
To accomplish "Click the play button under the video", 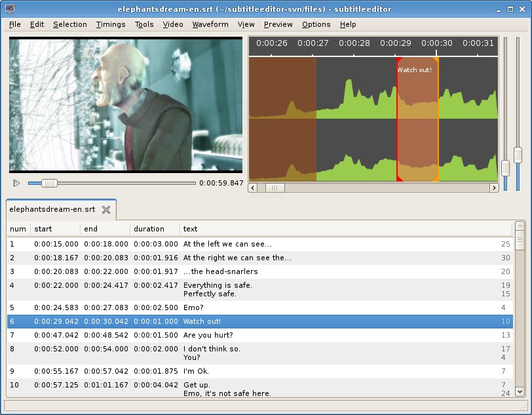I will coord(16,184).
